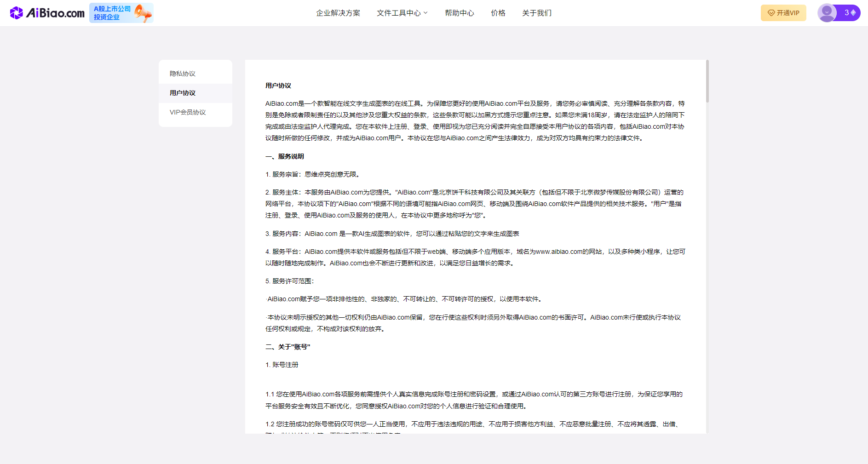868x464 pixels.
Task: Click the line starting 3. 服务内容
Action: tap(392, 234)
